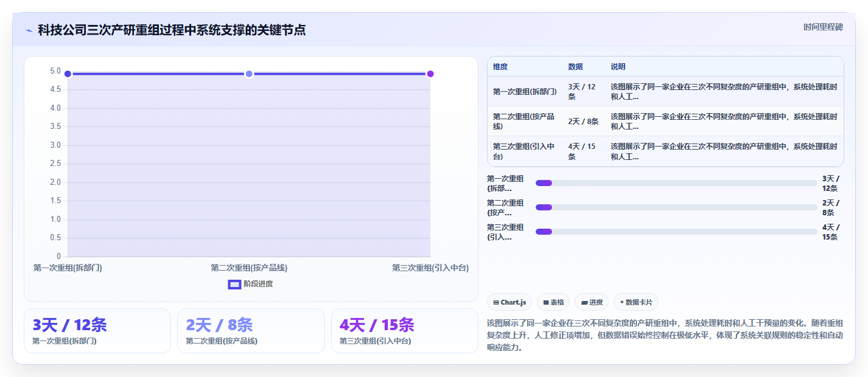Click the y-axis value 5.0

pyautogui.click(x=55, y=71)
